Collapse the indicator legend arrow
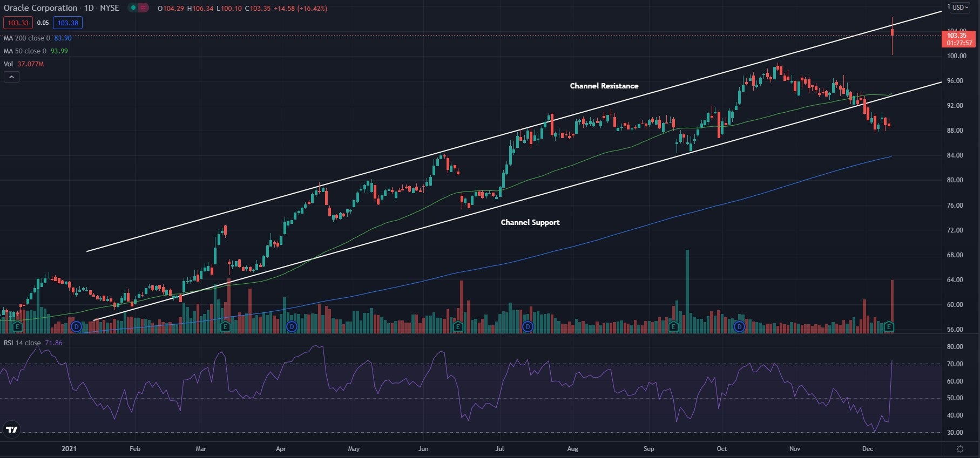The image size is (980, 458). 11,77
